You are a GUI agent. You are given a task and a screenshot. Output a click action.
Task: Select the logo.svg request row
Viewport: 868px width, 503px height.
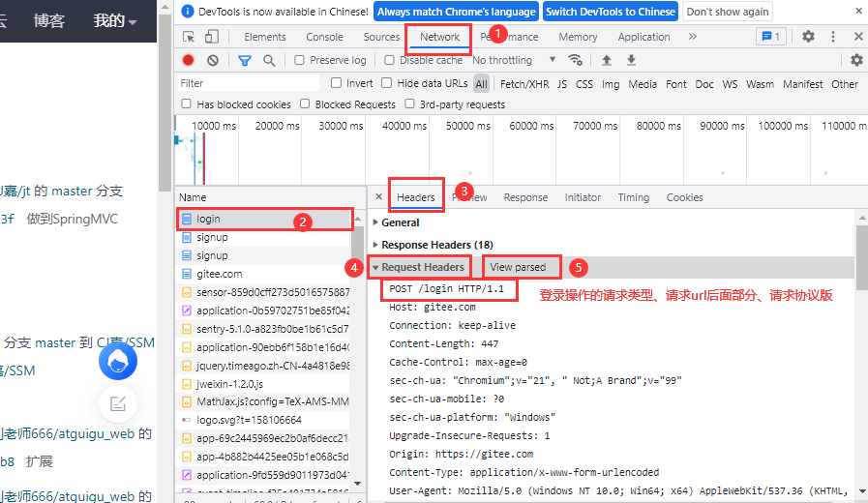264,420
